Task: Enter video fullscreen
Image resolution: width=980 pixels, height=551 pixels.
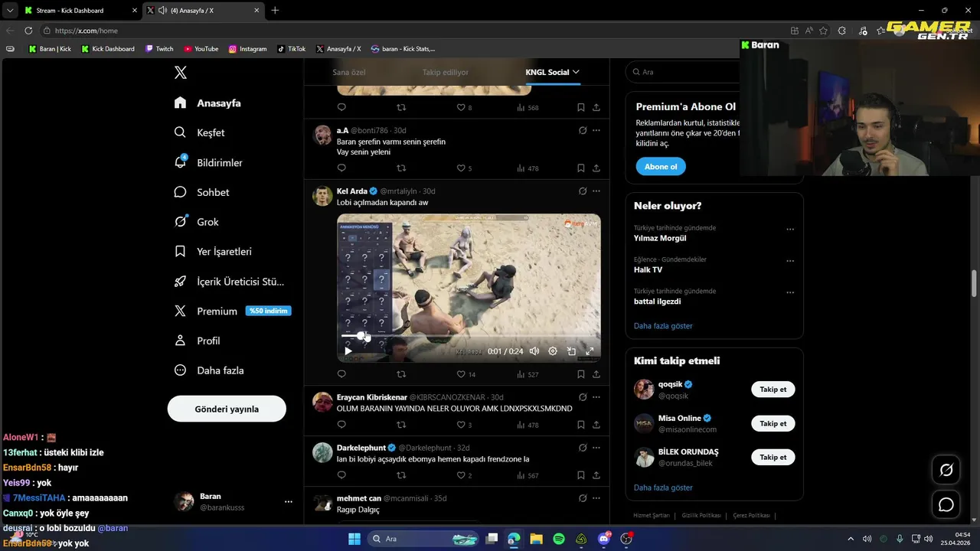Action: pyautogui.click(x=590, y=351)
